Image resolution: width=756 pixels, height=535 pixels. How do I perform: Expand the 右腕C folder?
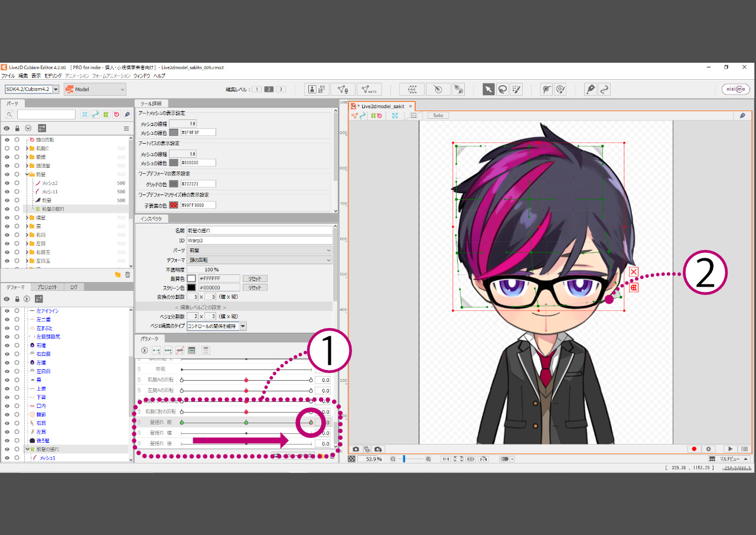point(27,148)
